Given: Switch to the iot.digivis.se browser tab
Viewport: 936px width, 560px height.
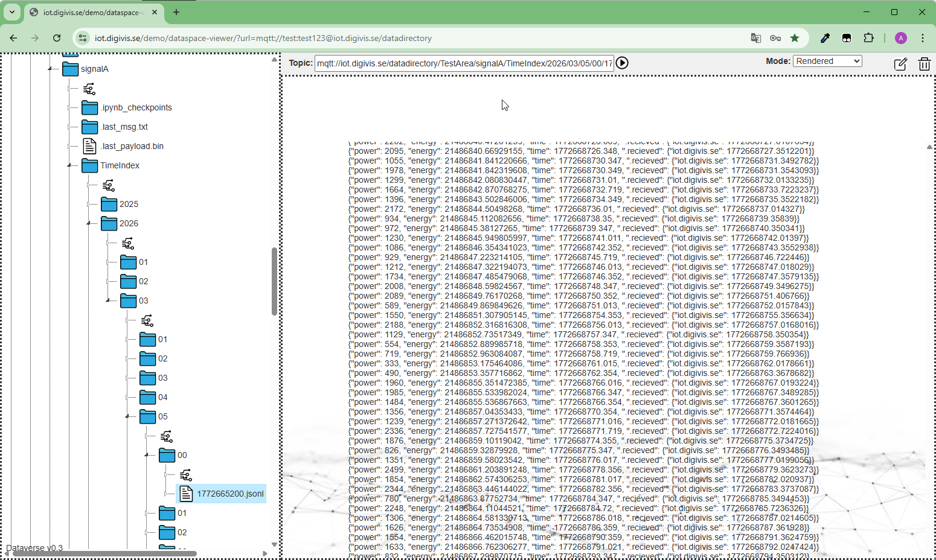Looking at the screenshot, I should (x=91, y=12).
